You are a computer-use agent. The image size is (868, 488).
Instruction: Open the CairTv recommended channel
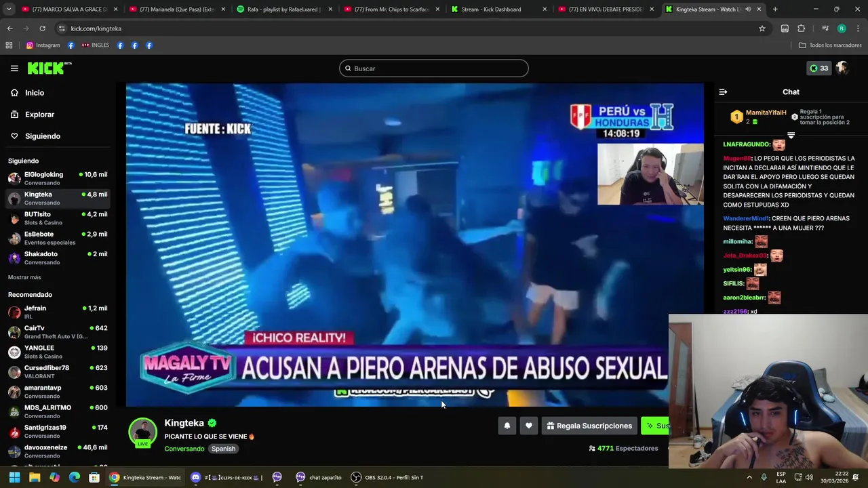tap(58, 332)
